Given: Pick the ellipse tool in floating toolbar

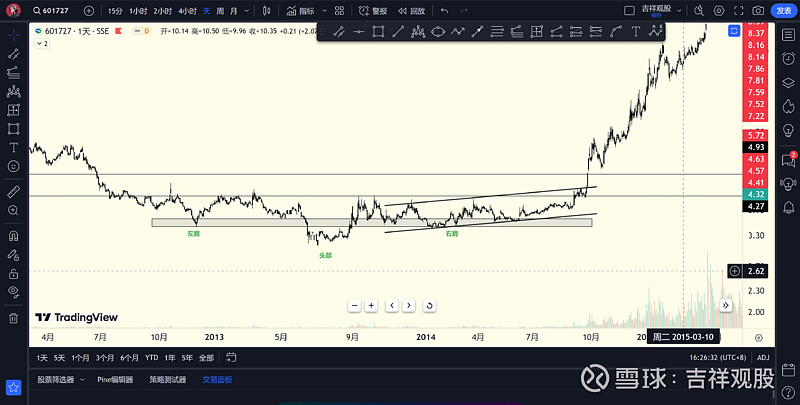Looking at the screenshot, I should pos(438,32).
